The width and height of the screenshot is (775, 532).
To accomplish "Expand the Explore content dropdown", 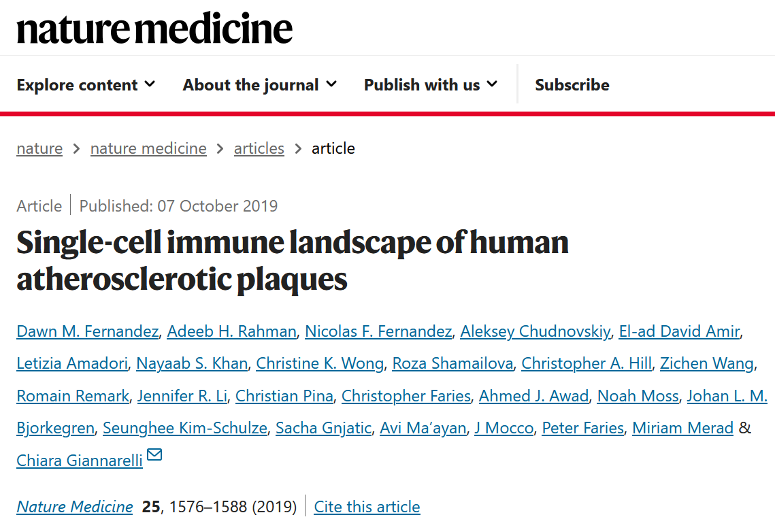I will [86, 85].
